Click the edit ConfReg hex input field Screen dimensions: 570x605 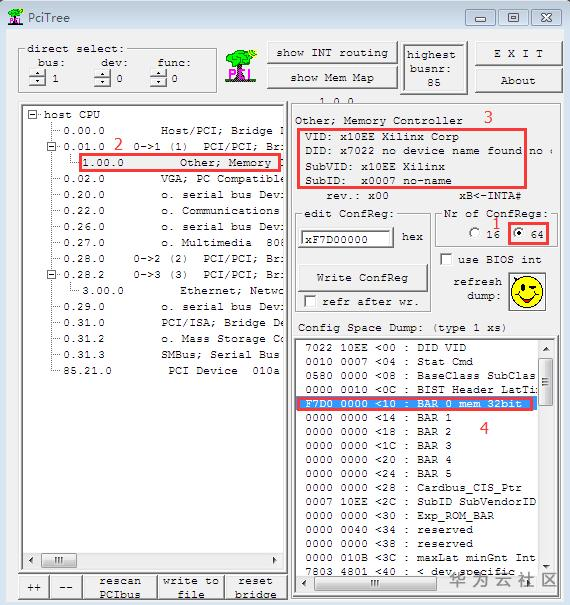tap(347, 239)
